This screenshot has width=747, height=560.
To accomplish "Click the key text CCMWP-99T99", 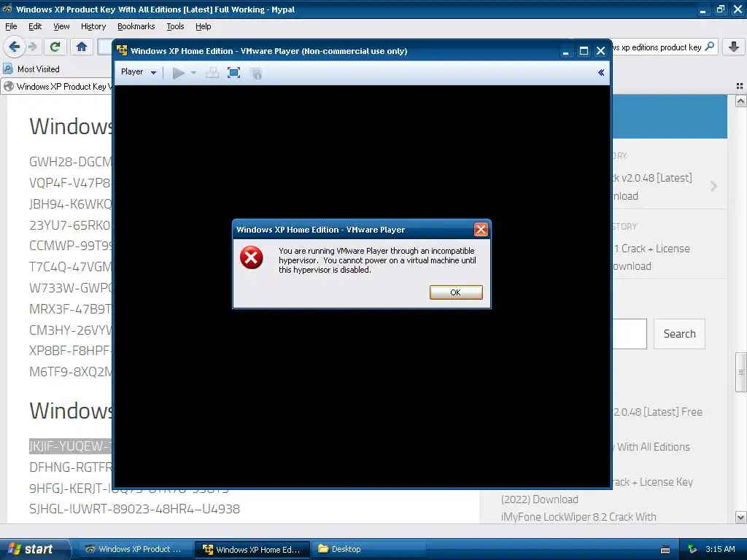I will click(x=71, y=246).
